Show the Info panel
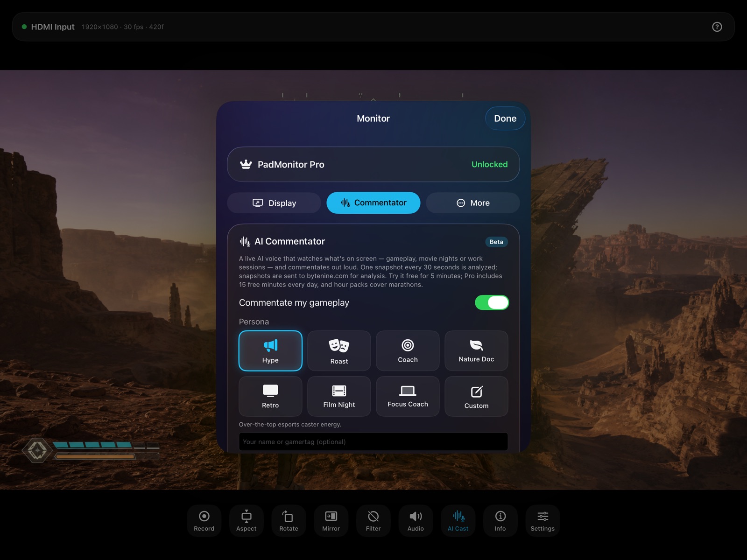This screenshot has width=747, height=560. [500, 520]
